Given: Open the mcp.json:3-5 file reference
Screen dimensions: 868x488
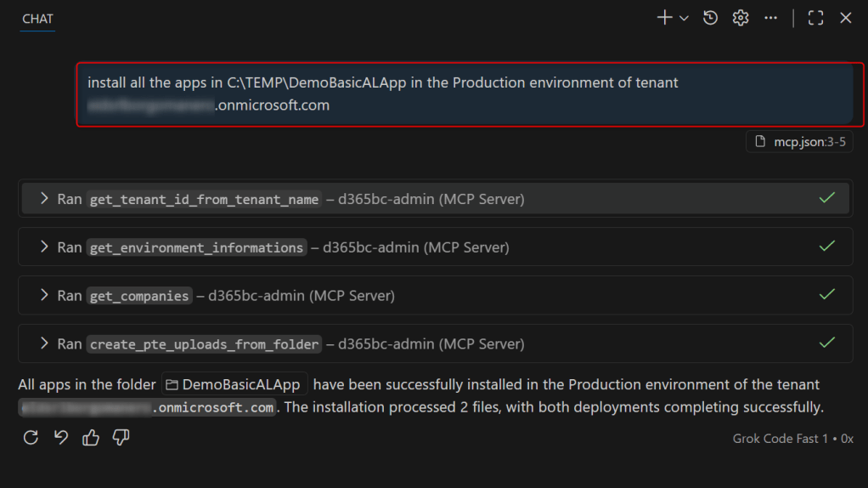Looking at the screenshot, I should pos(799,142).
